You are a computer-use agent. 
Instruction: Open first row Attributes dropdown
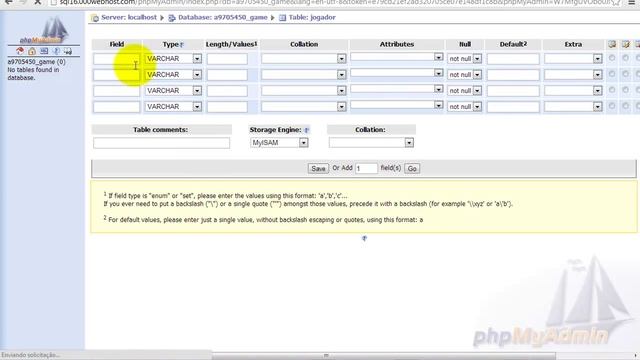point(397,57)
